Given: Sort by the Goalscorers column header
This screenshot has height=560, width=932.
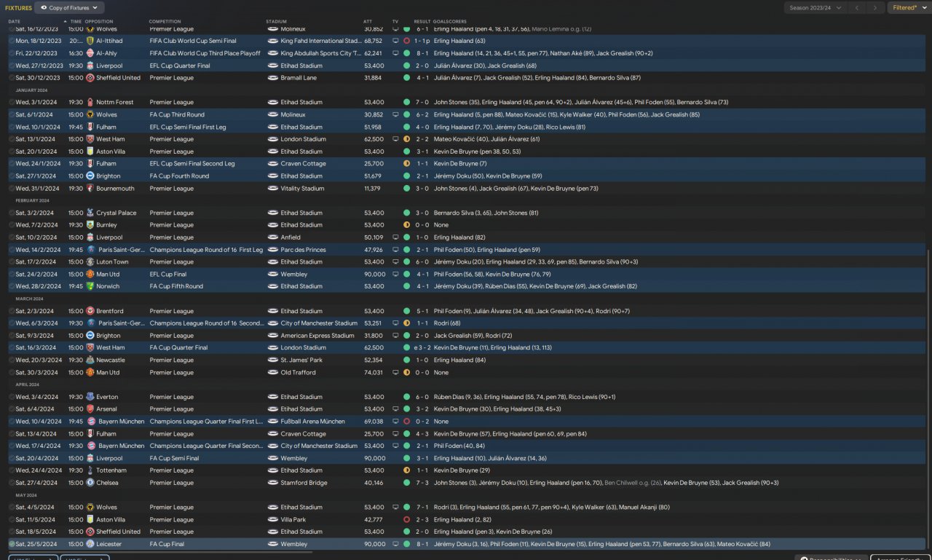Looking at the screenshot, I should coord(450,22).
